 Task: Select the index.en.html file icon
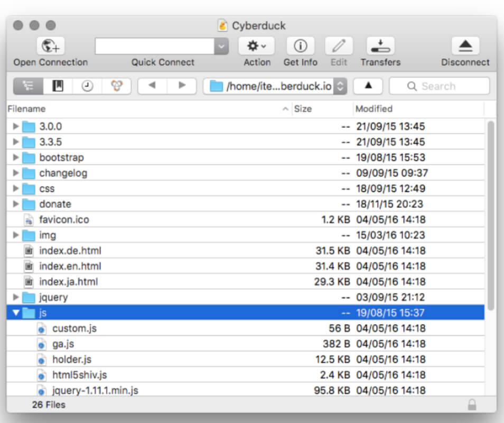(x=29, y=266)
